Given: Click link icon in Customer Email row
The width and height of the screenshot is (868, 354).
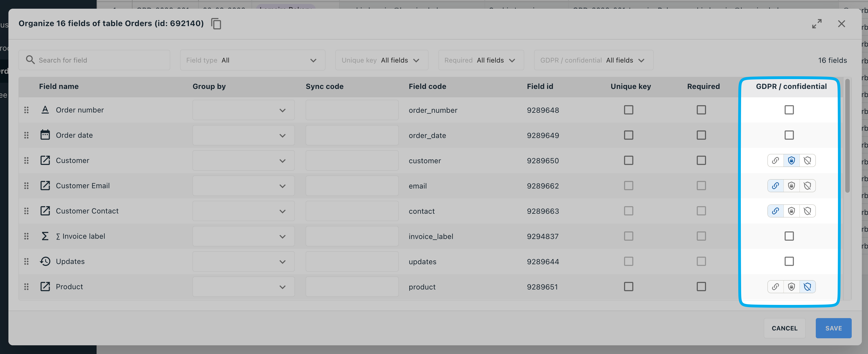Looking at the screenshot, I should point(775,186).
